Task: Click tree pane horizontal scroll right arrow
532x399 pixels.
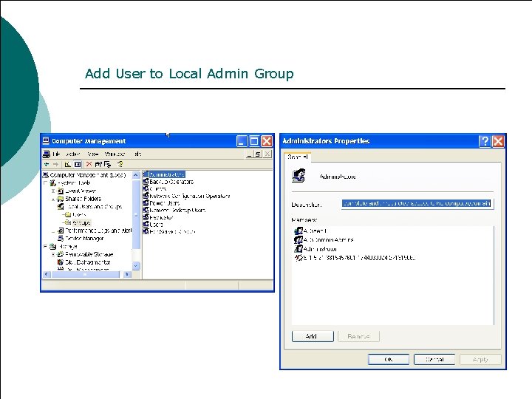Action: coord(127,274)
